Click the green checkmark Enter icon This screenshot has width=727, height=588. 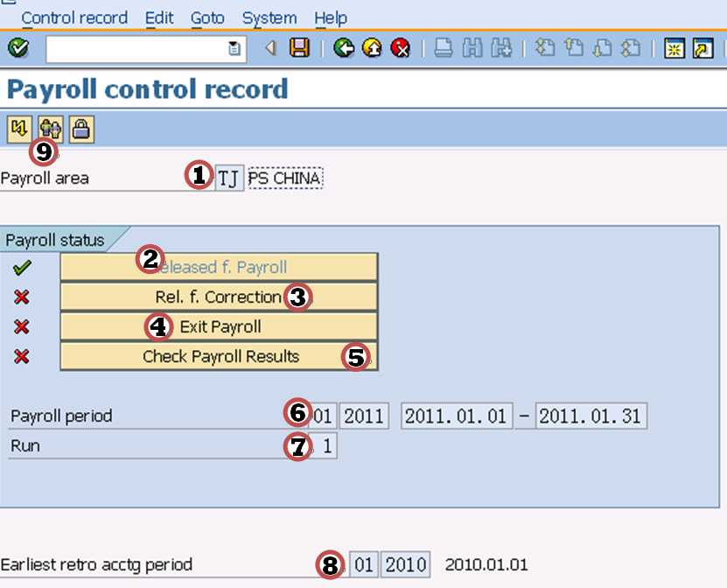point(18,48)
